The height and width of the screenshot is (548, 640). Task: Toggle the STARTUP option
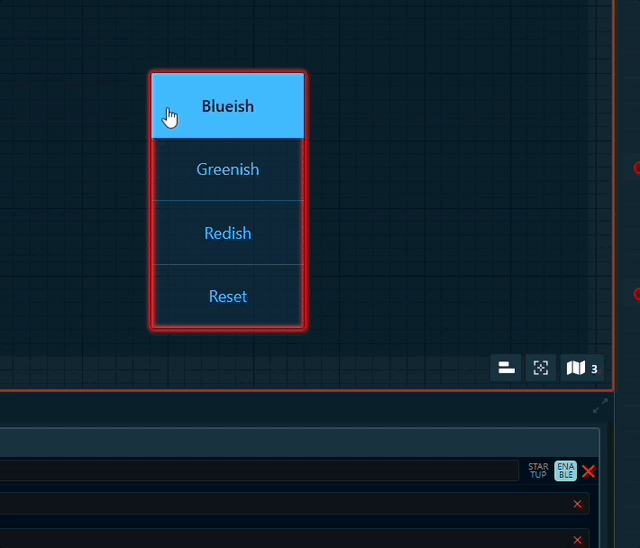click(x=538, y=471)
